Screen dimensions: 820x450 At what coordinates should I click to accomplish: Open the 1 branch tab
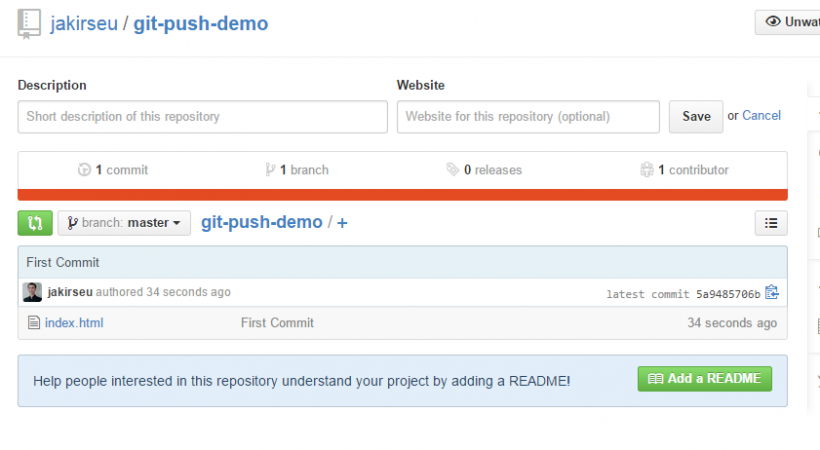297,170
